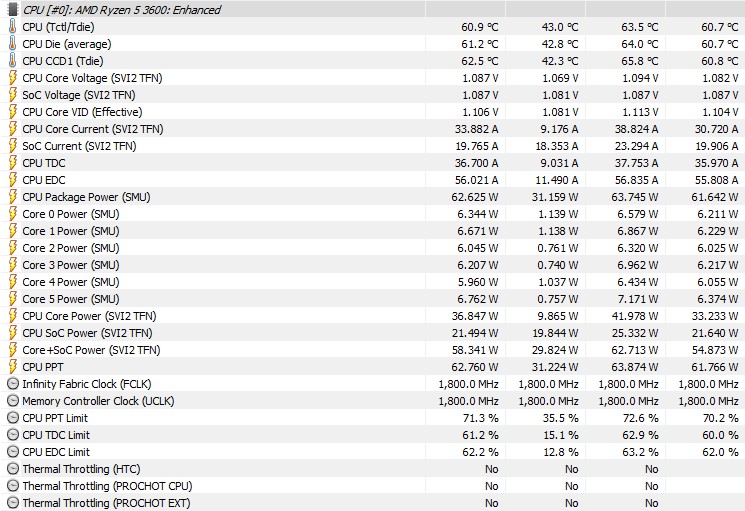
Task: Select Memory Controller Clock (UCLK) row
Action: coord(372,401)
